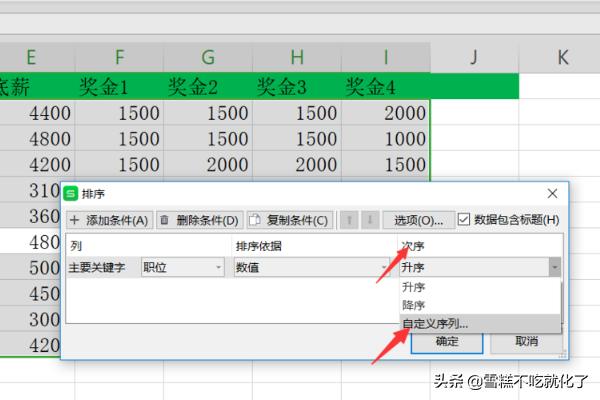This screenshot has height=400, width=600.
Task: Choose 自定义序列 in the order list
Action: tap(434, 323)
